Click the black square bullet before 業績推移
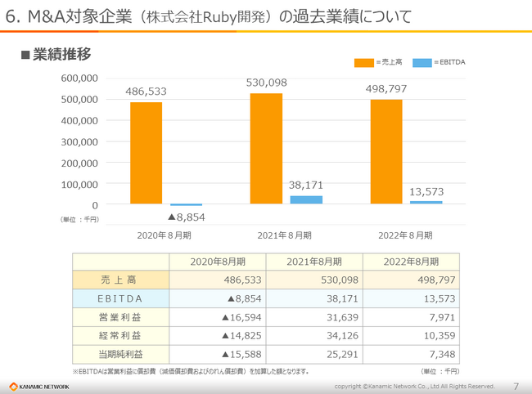Viewport: 532px width, 394px height. [x=25, y=56]
